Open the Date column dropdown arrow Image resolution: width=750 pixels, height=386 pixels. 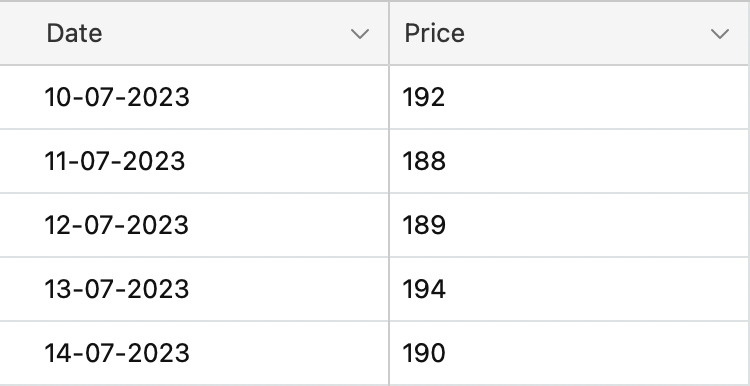[360, 34]
